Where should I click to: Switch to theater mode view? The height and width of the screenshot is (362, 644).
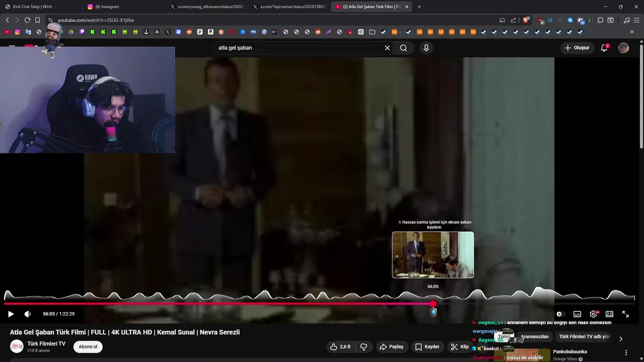click(609, 314)
